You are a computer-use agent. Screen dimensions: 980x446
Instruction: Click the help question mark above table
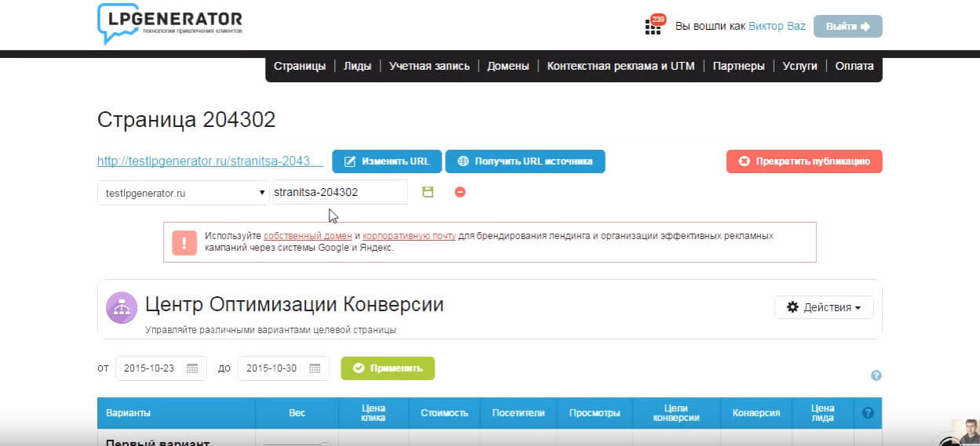(876, 375)
